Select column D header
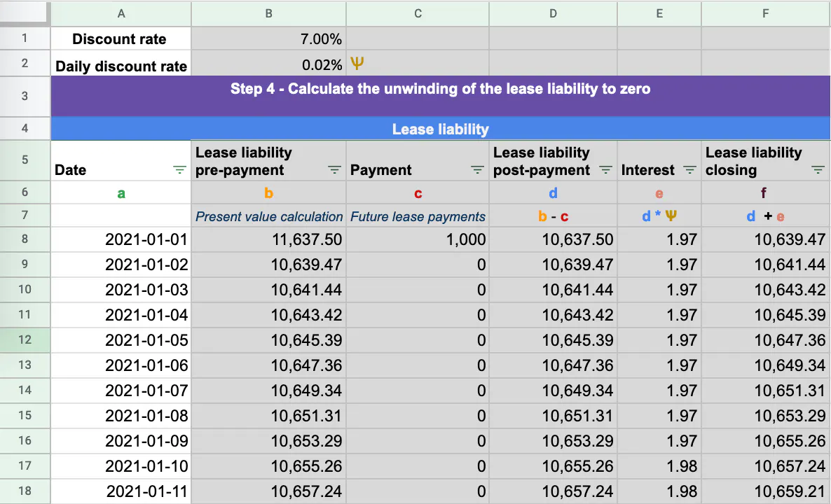The height and width of the screenshot is (504, 831). (554, 14)
